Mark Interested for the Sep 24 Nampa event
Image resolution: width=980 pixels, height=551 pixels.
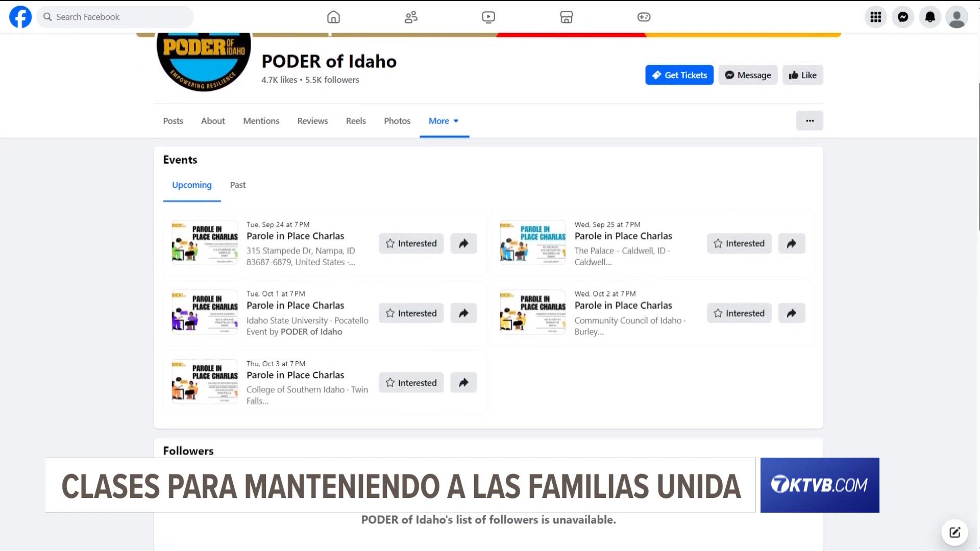pos(411,243)
